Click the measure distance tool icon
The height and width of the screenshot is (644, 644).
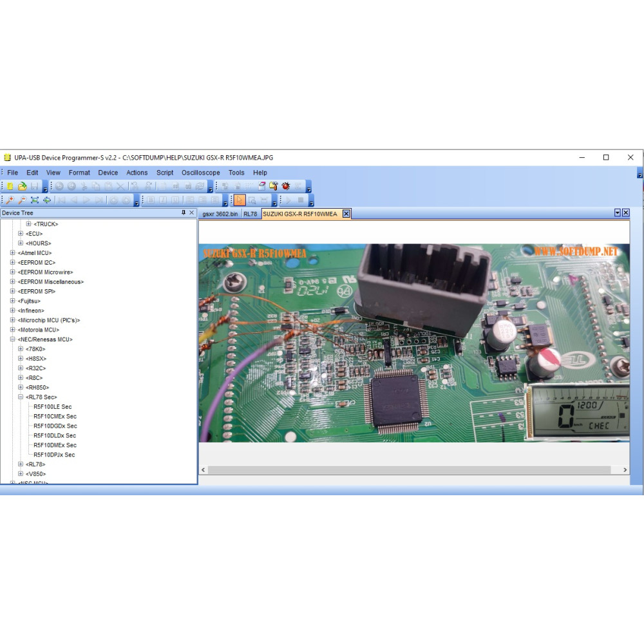click(264, 200)
